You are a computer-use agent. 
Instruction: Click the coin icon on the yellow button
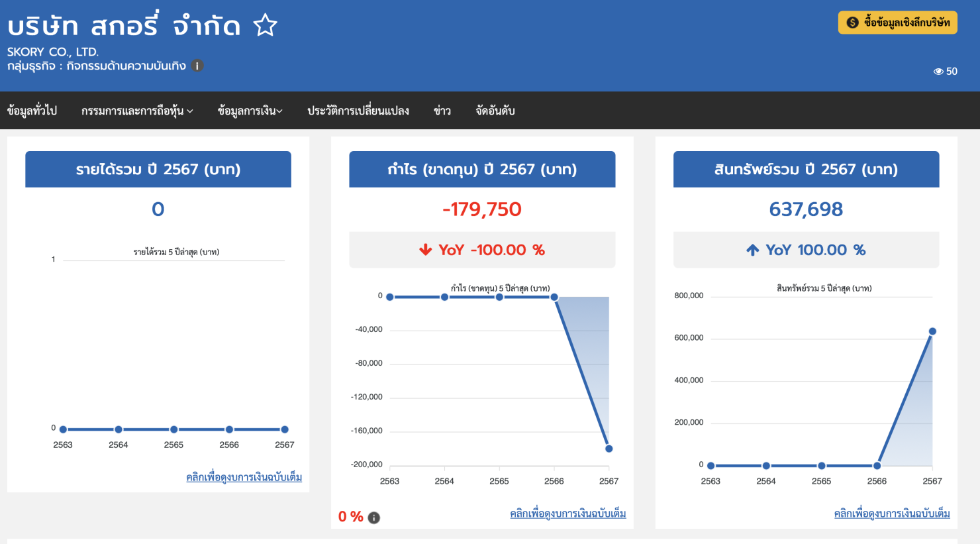852,23
